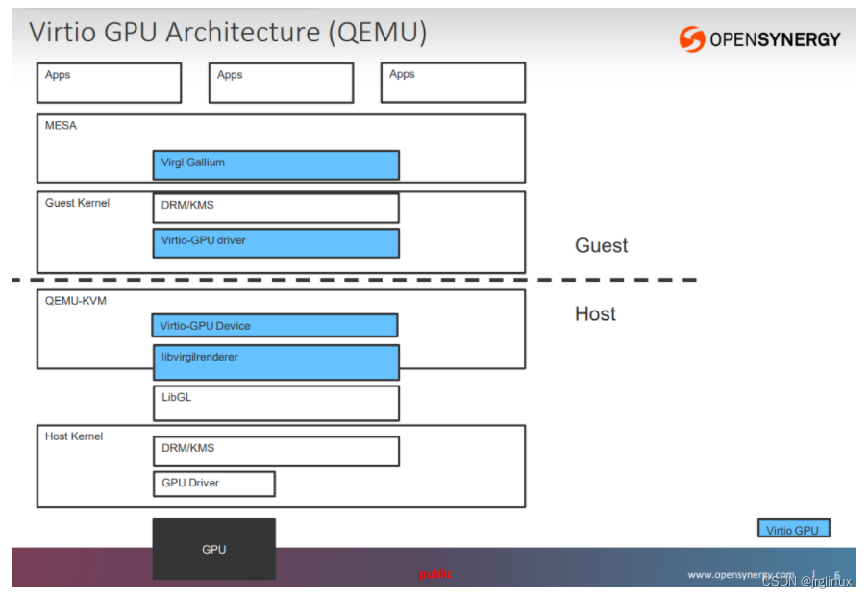Click the Virtio GPU legend box
Viewport: 868px width, 598px height.
(794, 528)
